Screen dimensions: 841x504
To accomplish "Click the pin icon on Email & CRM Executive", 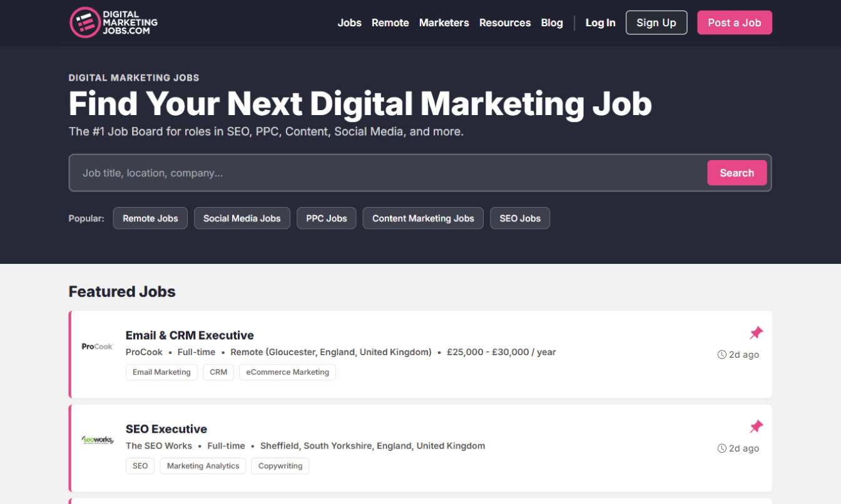I will [756, 333].
